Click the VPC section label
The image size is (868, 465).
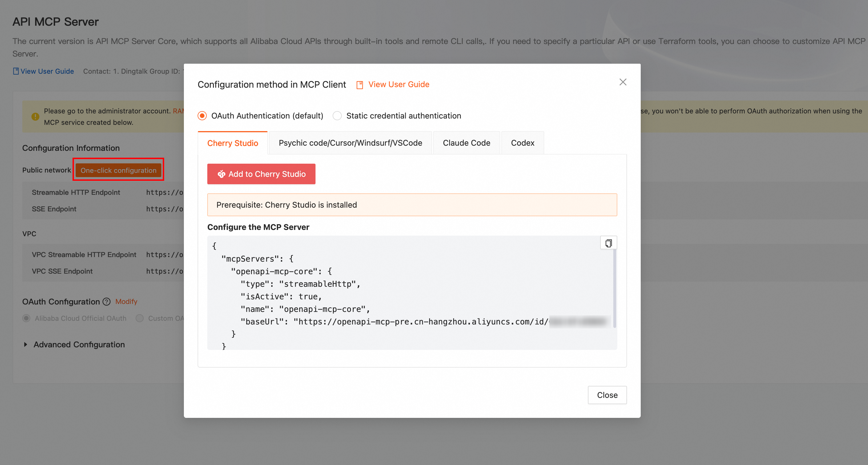(x=29, y=234)
